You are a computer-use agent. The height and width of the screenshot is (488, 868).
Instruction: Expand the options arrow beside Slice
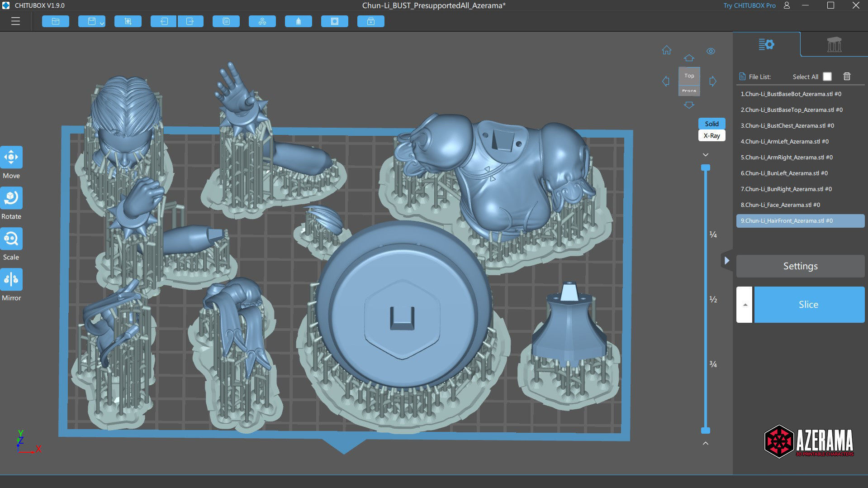(x=745, y=305)
